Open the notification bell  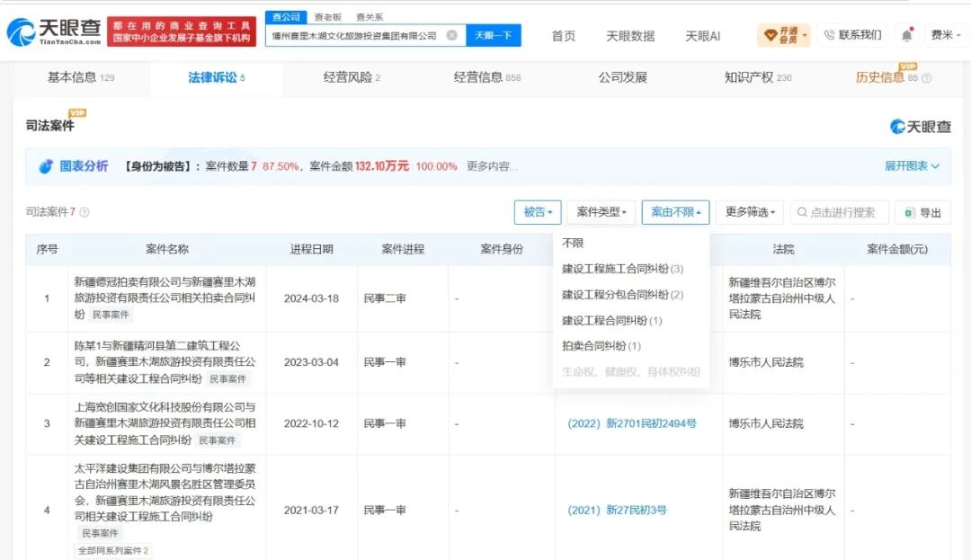pos(906,35)
